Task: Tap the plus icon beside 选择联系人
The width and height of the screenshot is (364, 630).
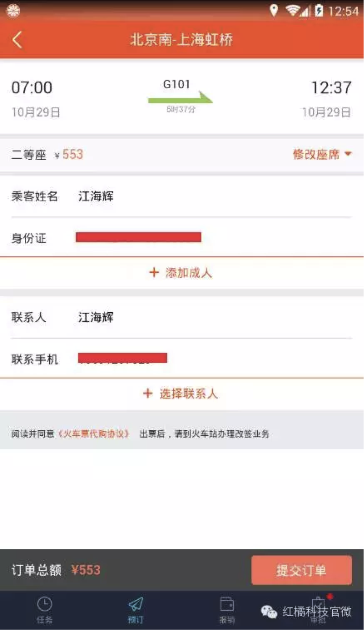Action: (148, 393)
